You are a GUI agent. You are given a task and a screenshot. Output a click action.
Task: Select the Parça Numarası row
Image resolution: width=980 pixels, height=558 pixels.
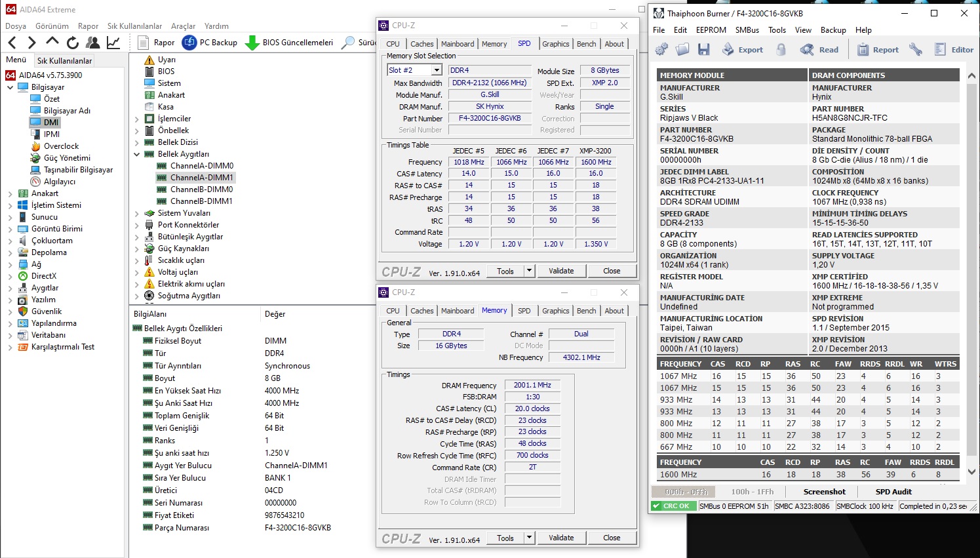click(252, 528)
